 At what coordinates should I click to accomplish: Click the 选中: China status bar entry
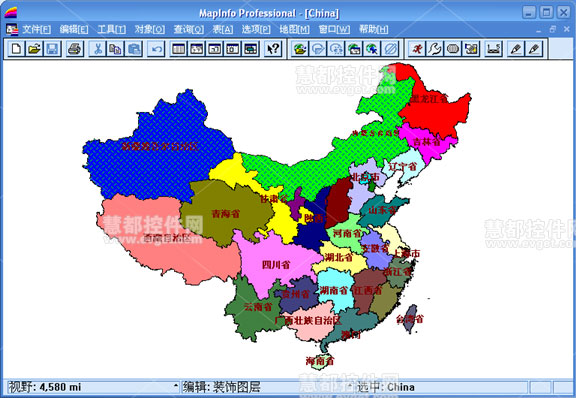click(x=386, y=387)
